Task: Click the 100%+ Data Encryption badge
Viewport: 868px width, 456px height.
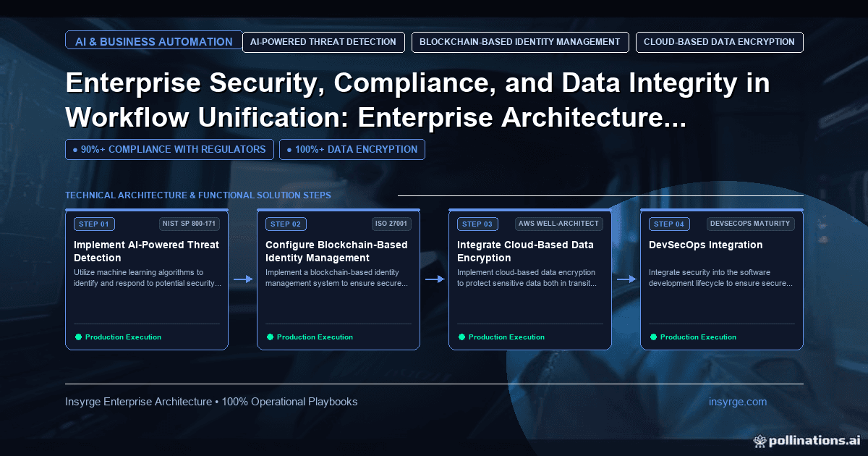Action: click(x=352, y=149)
